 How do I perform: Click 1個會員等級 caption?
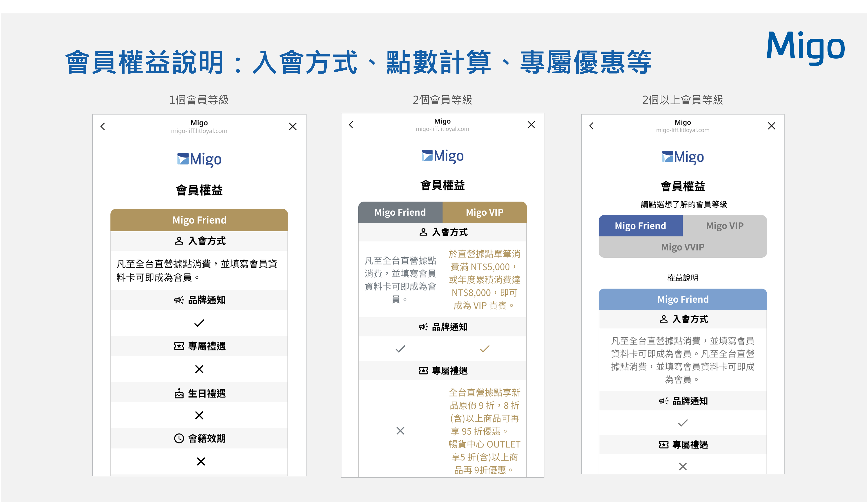[x=199, y=100]
